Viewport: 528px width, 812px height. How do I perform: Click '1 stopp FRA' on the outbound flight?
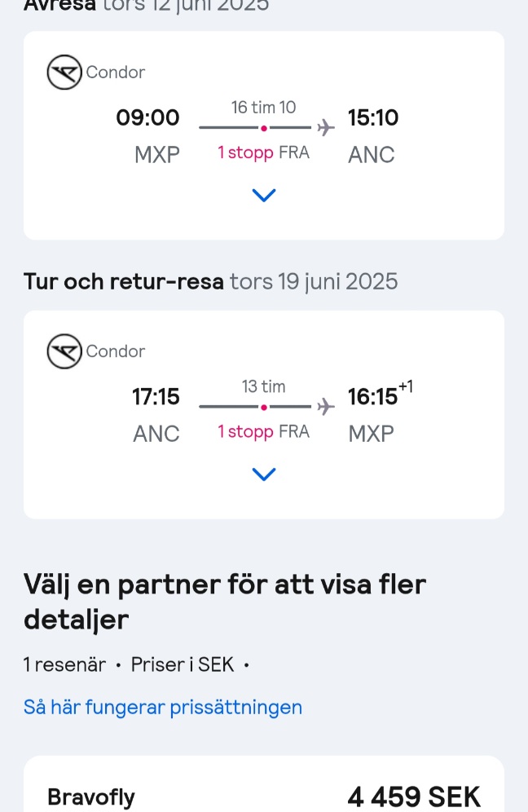coord(263,152)
